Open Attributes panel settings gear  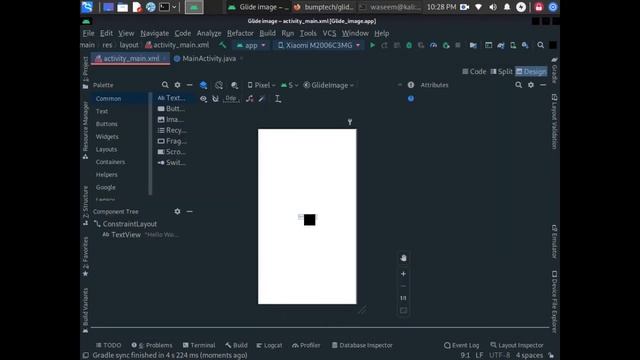pyautogui.click(x=531, y=85)
